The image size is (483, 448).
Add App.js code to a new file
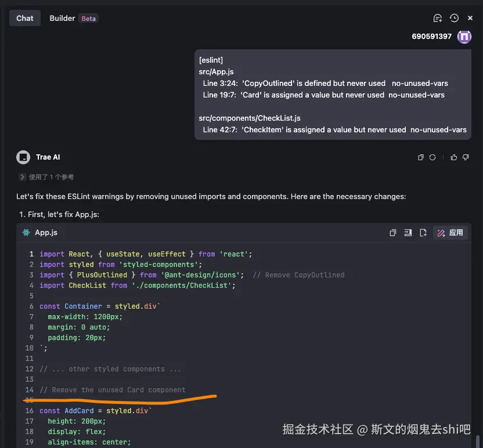click(x=423, y=233)
